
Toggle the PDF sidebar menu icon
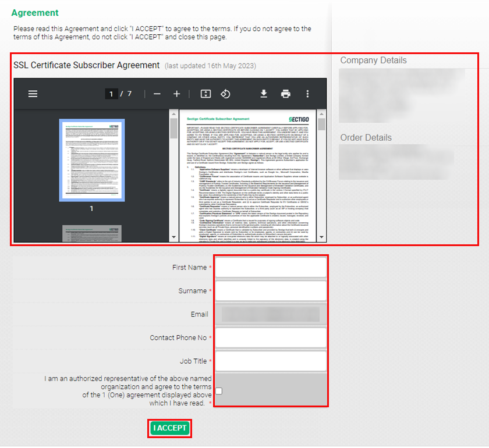pos(33,94)
